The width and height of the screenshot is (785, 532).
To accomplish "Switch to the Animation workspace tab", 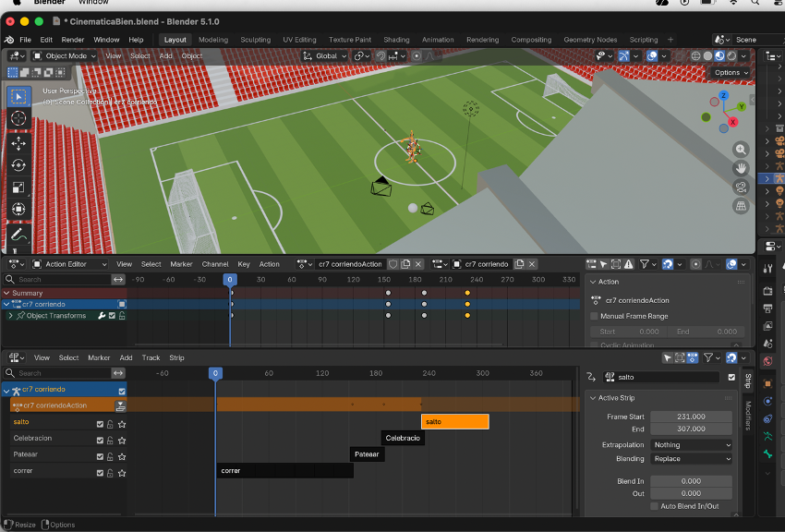I will (x=438, y=40).
